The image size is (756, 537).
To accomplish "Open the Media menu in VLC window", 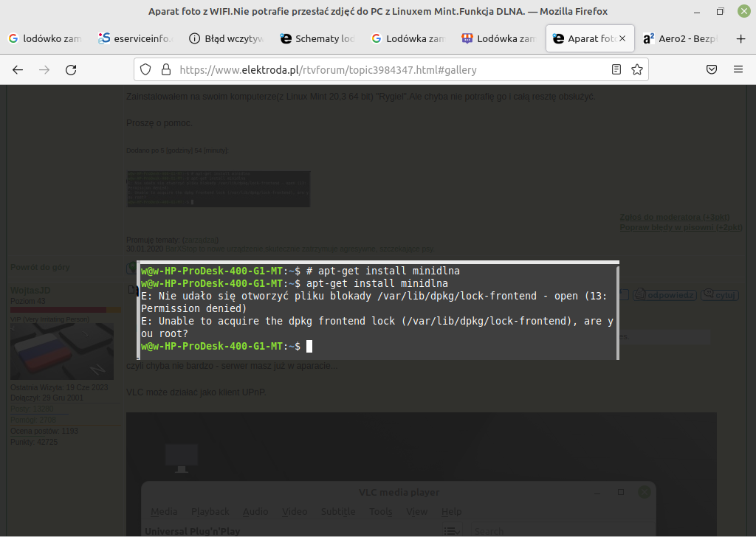I will pos(163,511).
